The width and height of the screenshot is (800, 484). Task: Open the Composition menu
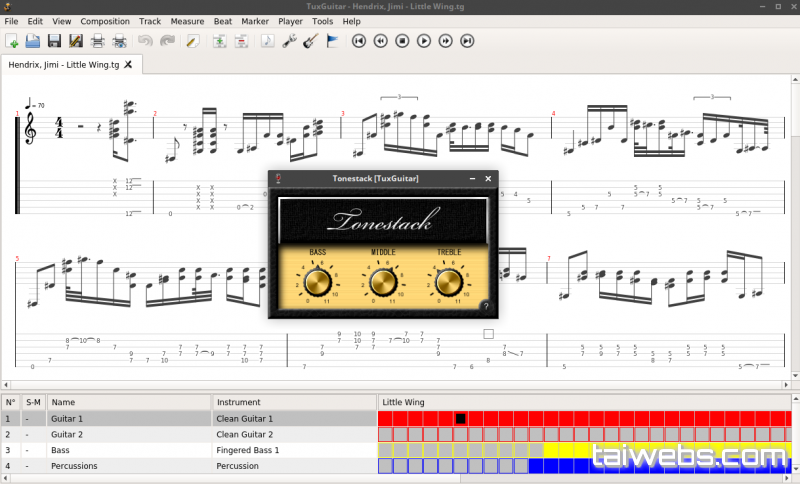coord(105,21)
